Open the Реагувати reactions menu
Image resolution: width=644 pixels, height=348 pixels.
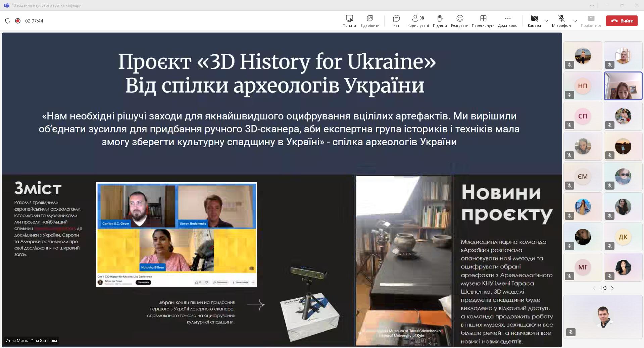coord(459,21)
